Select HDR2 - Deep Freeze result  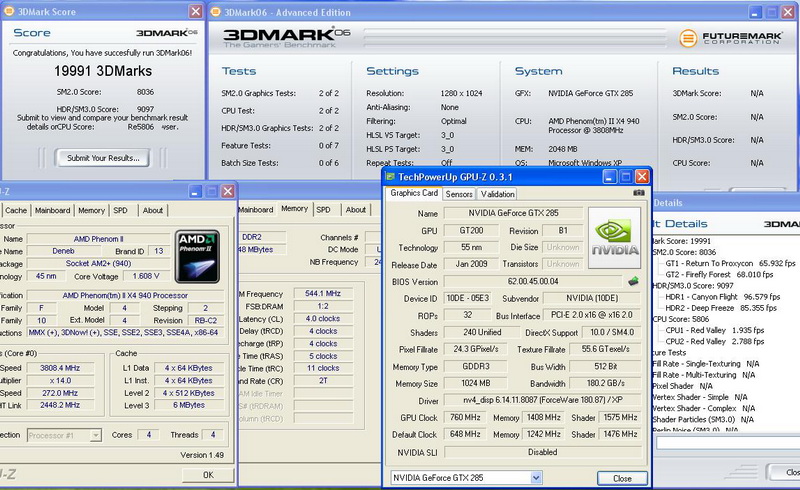720,308
